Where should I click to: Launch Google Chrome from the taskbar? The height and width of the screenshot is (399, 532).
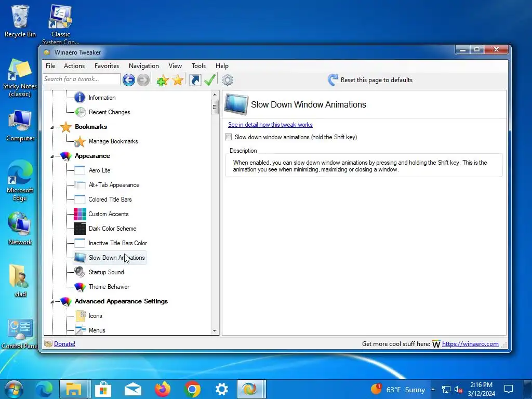coord(192,389)
